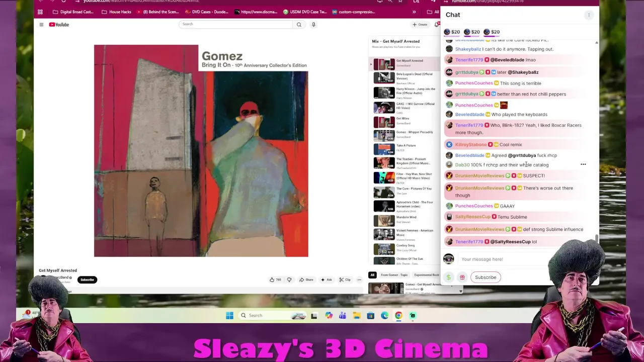Image resolution: width=644 pixels, height=362 pixels.
Task: Dislike the video with thumbs down
Action: point(289,280)
